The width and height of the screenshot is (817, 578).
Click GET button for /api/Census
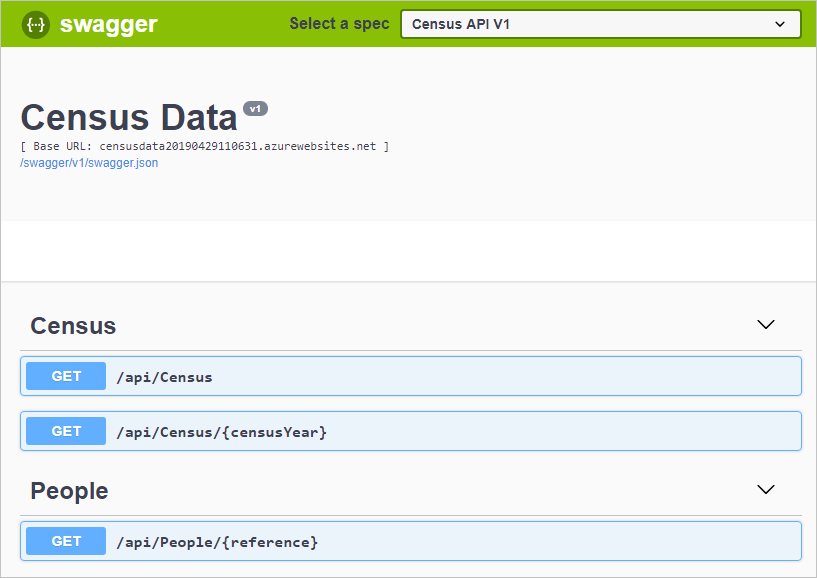66,376
